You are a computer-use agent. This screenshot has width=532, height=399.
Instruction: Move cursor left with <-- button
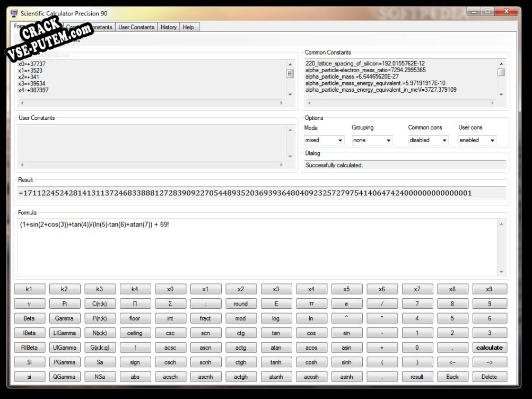(452, 362)
